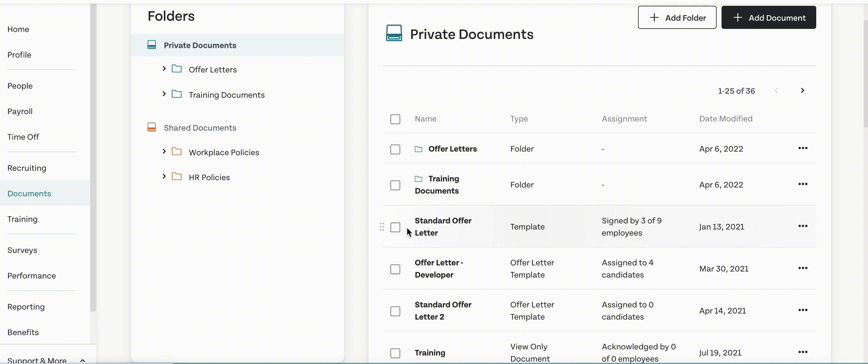Go to People in the sidebar

pyautogui.click(x=20, y=86)
